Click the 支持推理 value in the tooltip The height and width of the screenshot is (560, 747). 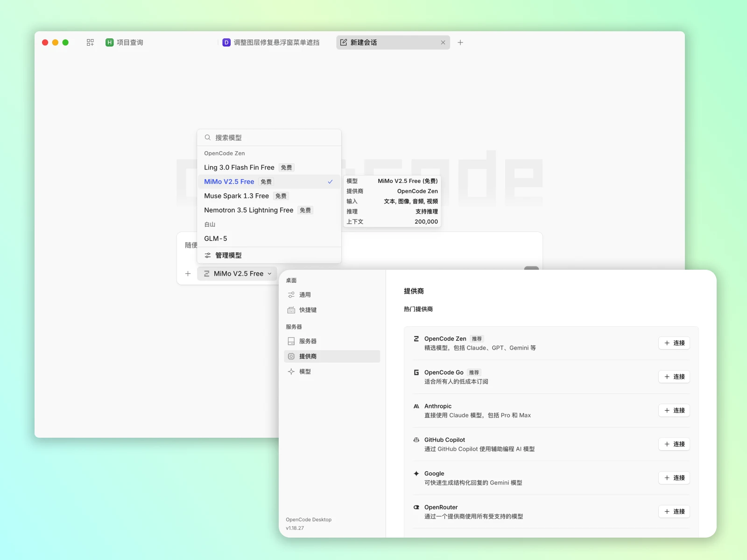click(x=427, y=211)
